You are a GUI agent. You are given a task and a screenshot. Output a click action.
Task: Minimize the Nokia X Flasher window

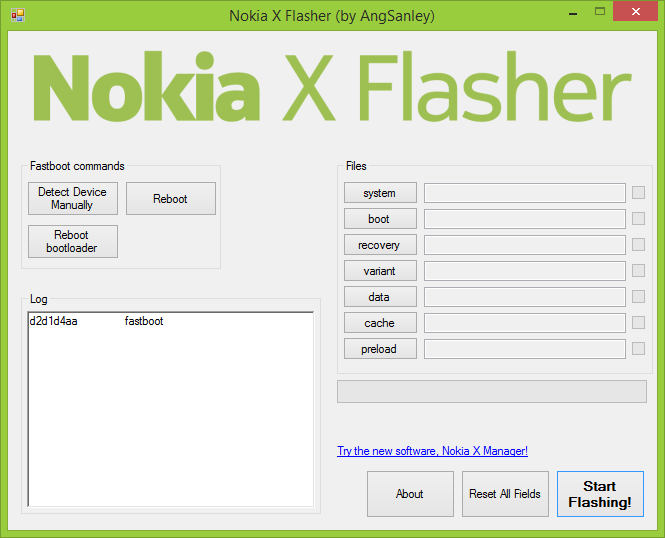573,13
